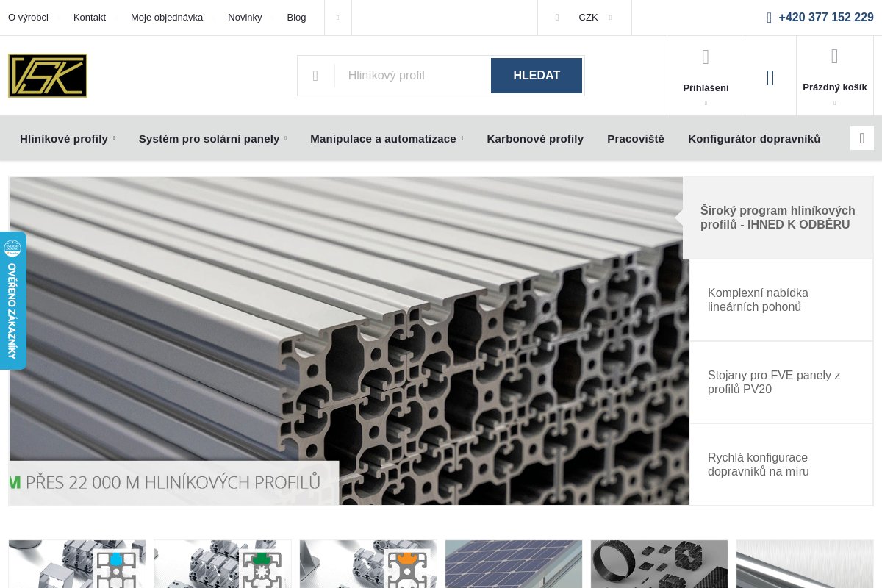Image resolution: width=882 pixels, height=588 pixels.
Task: Open the Blog link
Action: point(296,18)
